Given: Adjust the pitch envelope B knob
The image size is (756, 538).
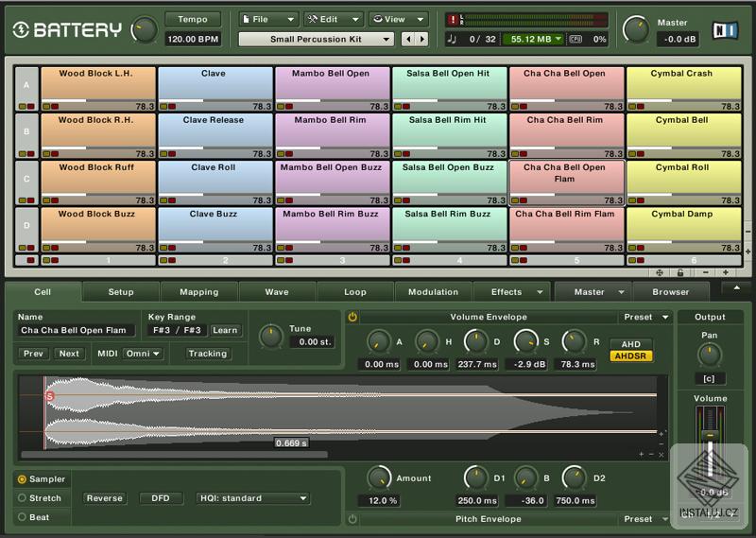Looking at the screenshot, I should pyautogui.click(x=525, y=477).
